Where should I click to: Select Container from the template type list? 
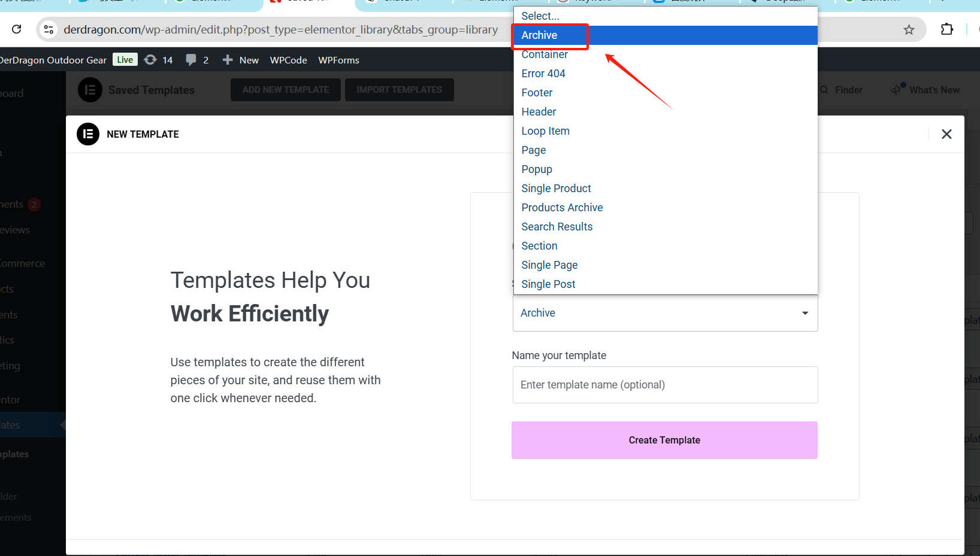pyautogui.click(x=666, y=54)
